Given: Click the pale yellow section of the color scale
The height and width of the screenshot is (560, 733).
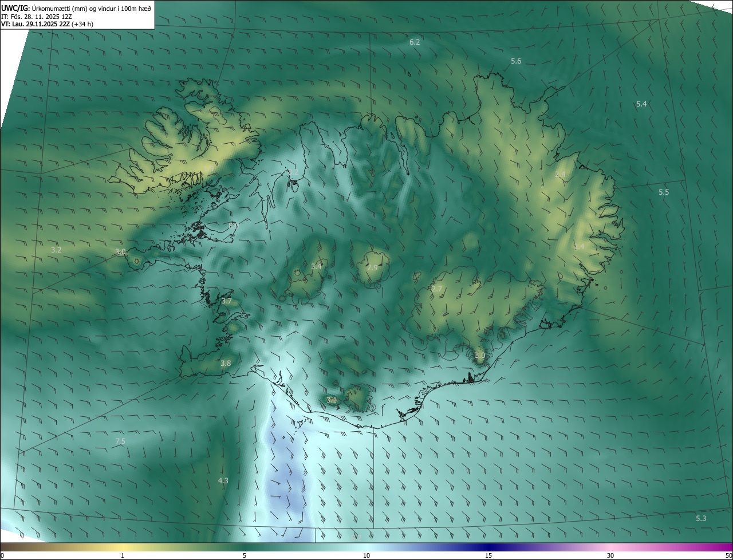Looking at the screenshot, I should 123,547.
